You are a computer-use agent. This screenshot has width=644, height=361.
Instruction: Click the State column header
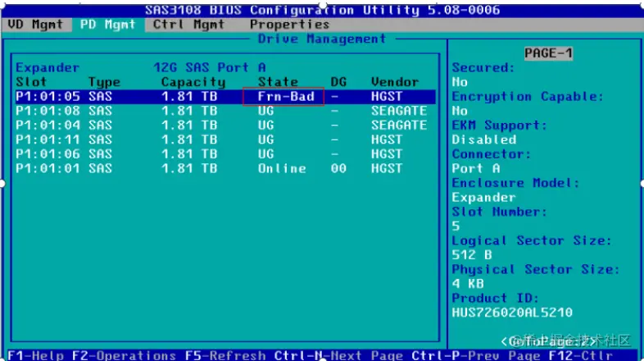[x=278, y=82]
